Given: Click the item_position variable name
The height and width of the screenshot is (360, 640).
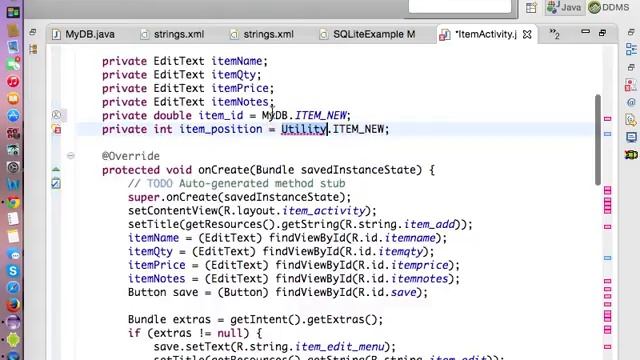Looking at the screenshot, I should pyautogui.click(x=221, y=129).
